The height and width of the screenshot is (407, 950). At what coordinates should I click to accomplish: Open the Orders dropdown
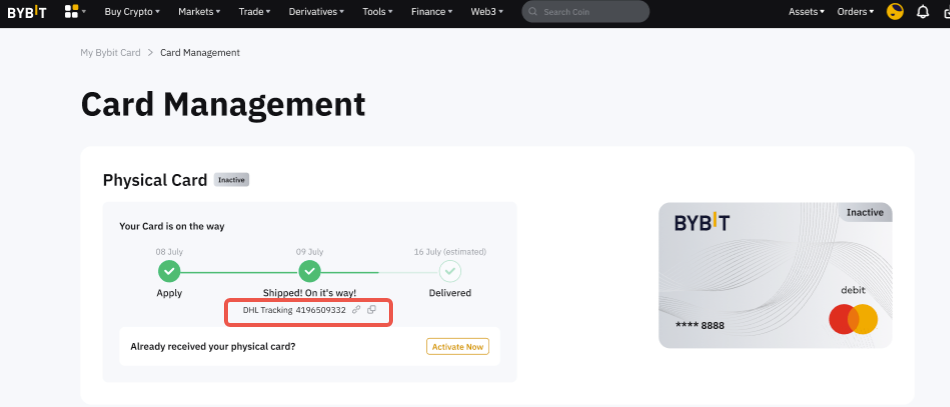coord(855,12)
